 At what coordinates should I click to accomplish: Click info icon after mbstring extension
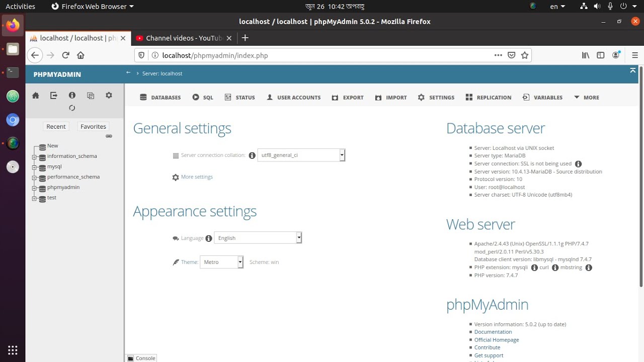pyautogui.click(x=589, y=267)
